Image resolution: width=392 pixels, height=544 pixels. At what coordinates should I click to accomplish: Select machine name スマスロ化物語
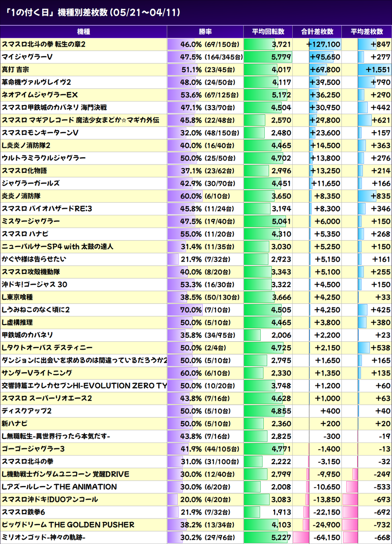24,171
